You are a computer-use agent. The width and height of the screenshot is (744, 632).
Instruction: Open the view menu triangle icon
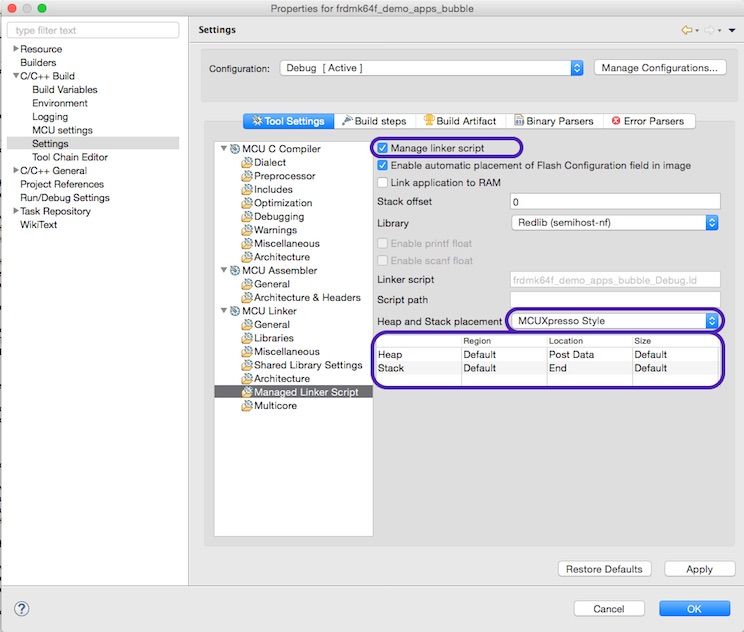pos(732,30)
